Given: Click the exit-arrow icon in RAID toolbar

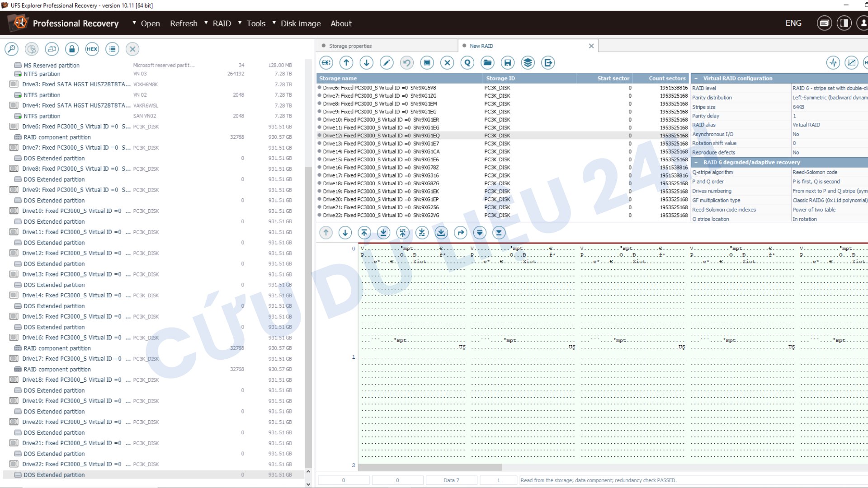Looking at the screenshot, I should point(548,63).
